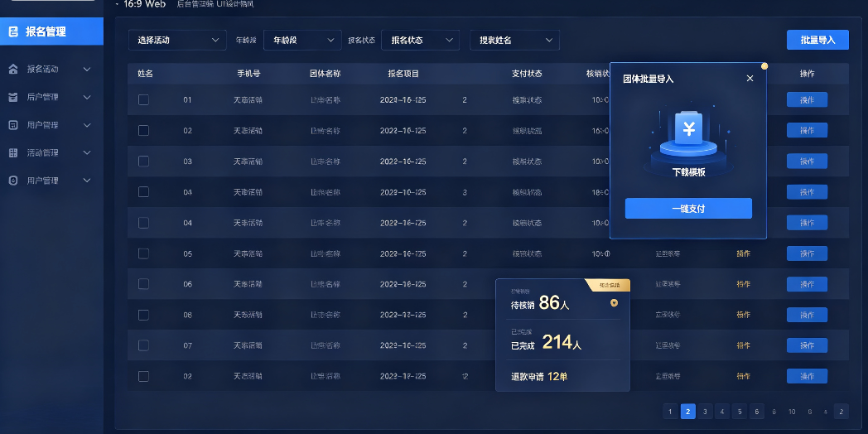This screenshot has width=868, height=434.
Task: Tick the checkbox for row 07
Action: [x=143, y=345]
